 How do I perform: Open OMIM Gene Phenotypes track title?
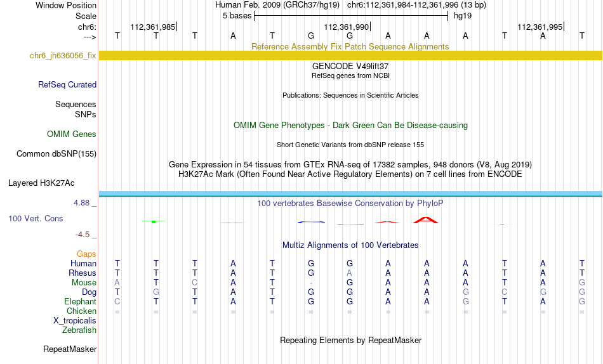(350, 126)
